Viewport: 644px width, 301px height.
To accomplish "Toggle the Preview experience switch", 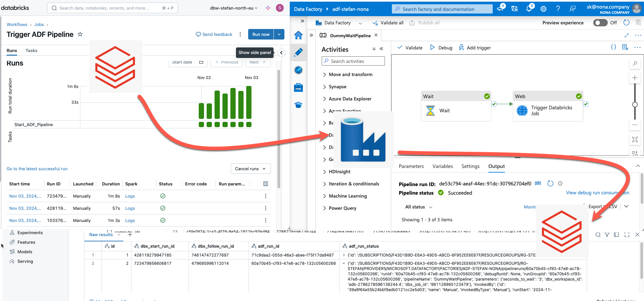I will click(x=600, y=22).
